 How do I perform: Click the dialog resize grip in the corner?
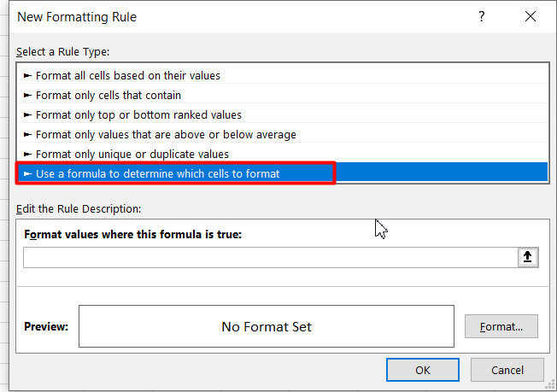tap(550, 385)
